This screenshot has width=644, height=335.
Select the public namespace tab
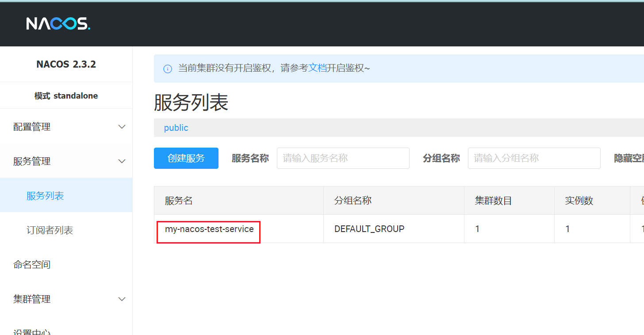coord(176,128)
